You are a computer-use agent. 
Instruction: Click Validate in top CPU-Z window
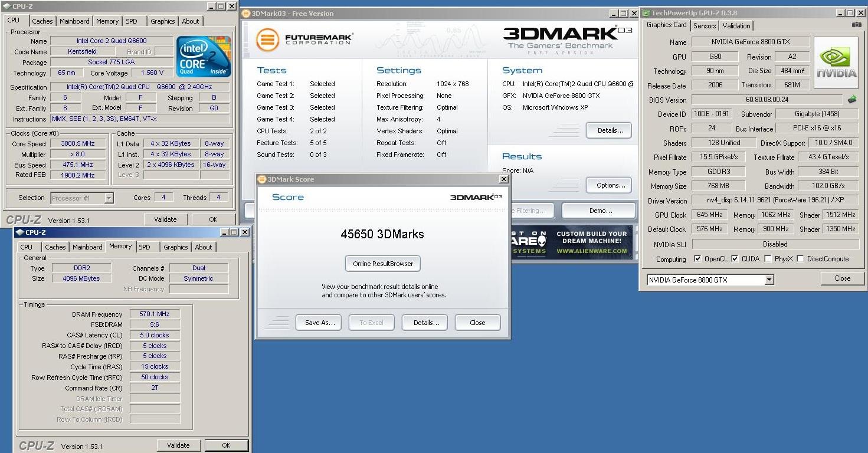coord(165,219)
